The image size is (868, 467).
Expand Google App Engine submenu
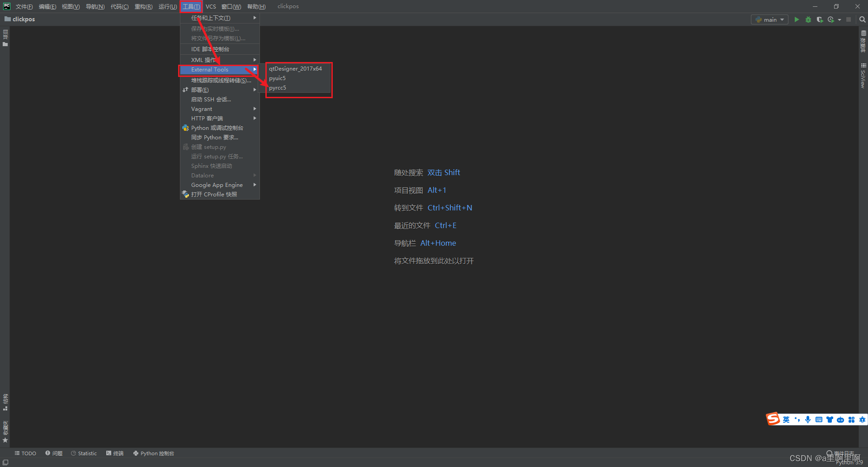[x=220, y=185]
